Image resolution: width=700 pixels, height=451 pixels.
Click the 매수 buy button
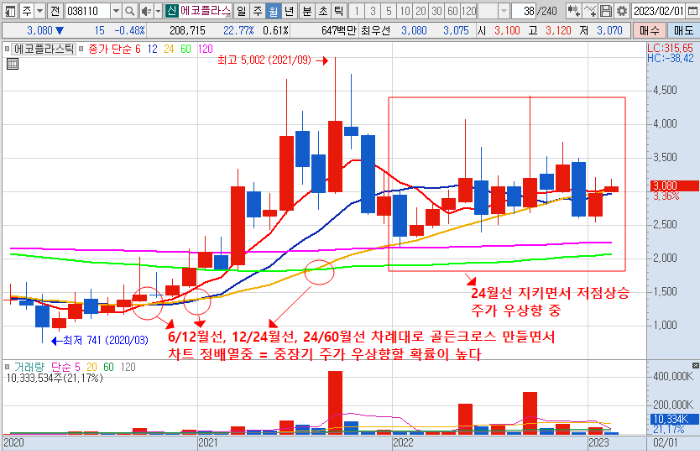[x=649, y=30]
